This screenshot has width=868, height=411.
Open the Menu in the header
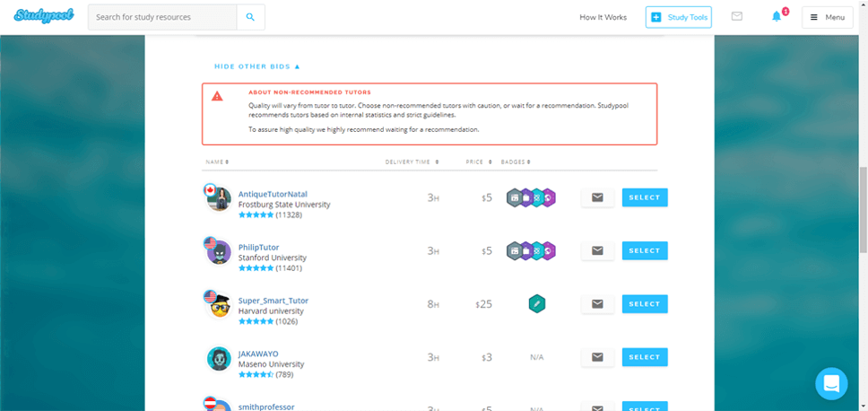[x=827, y=17]
